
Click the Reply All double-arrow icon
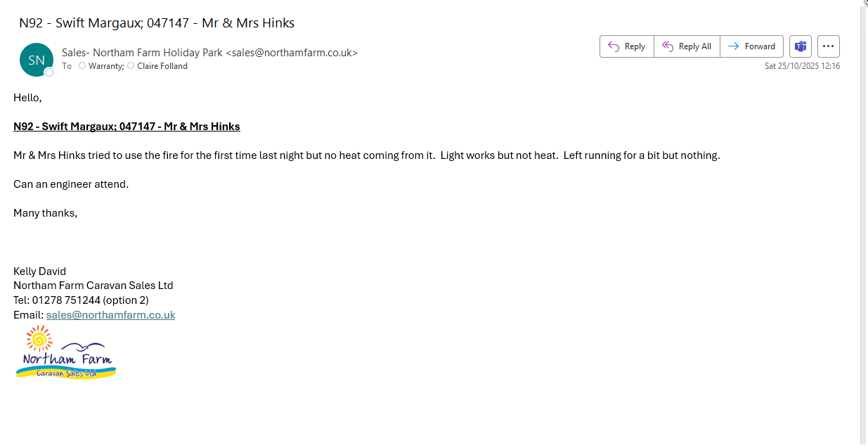point(668,46)
